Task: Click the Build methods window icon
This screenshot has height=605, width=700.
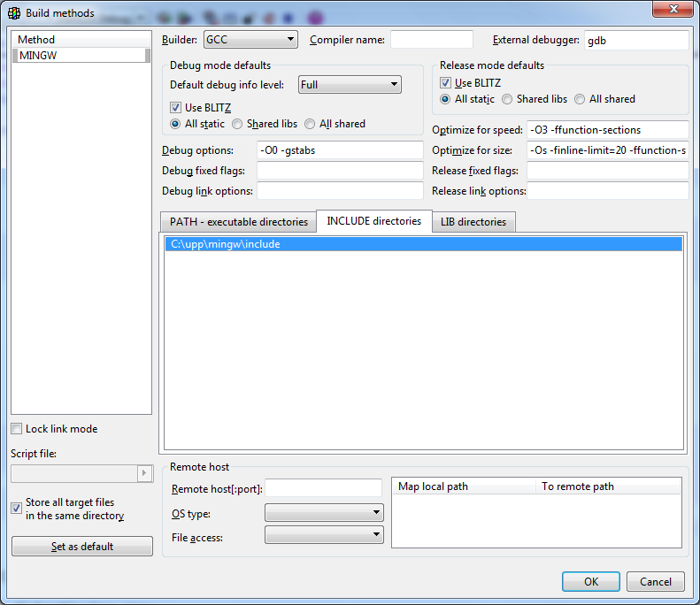Action: [14, 13]
